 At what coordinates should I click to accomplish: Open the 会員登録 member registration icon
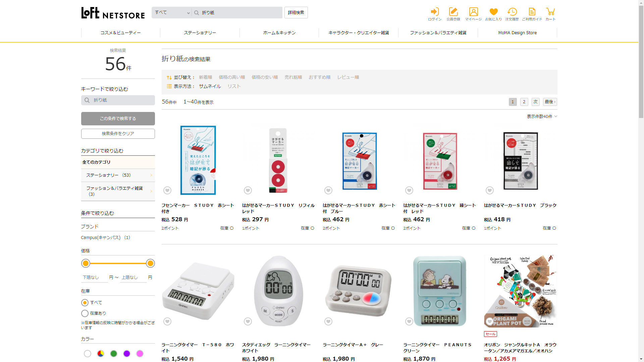[x=453, y=14]
